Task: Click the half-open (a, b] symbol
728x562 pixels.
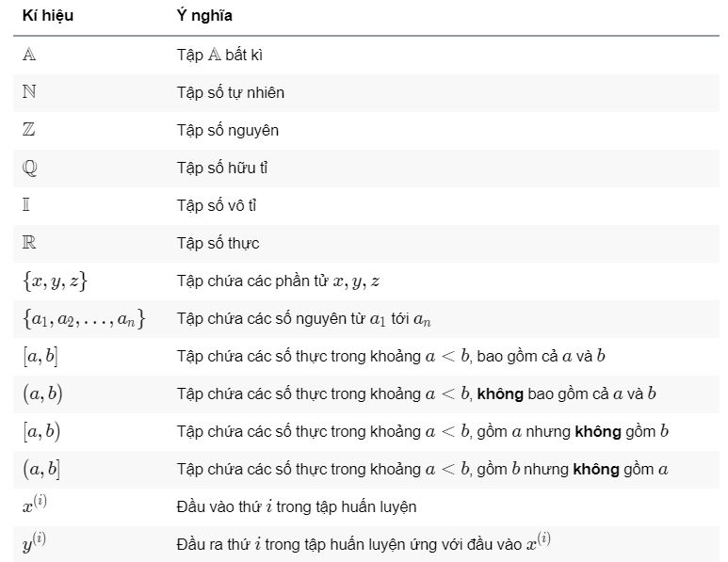Action: point(41,469)
